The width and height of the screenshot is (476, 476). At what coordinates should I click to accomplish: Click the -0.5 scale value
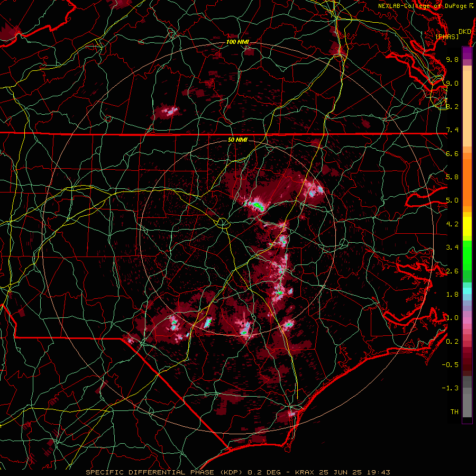(450, 365)
